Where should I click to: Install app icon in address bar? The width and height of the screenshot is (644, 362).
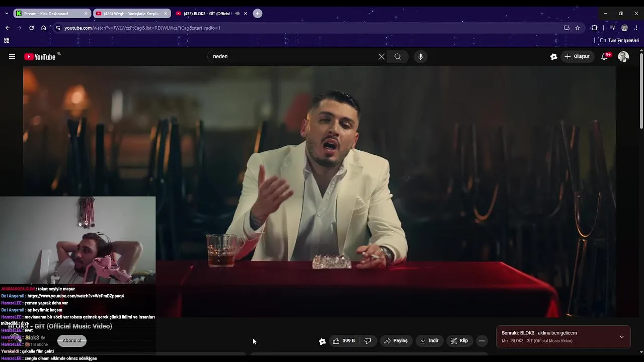click(567, 28)
